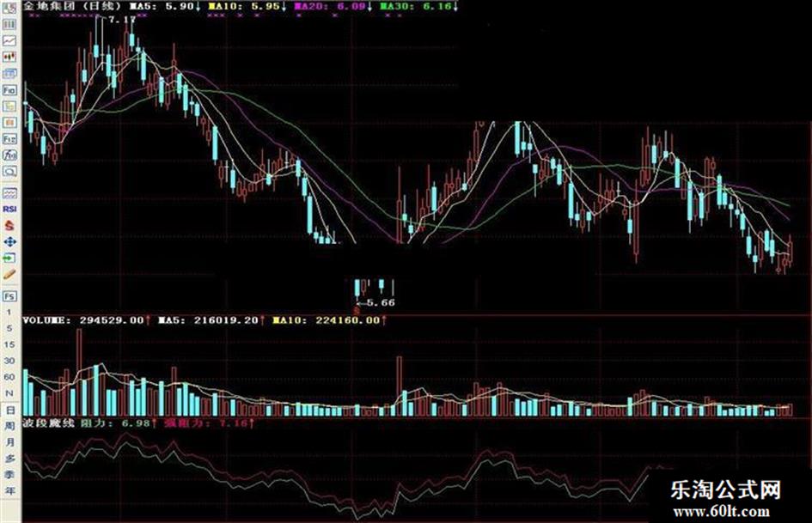Viewport: 812px width, 523px height.
Task: Click the second sidebar icon with vertical columns
Action: point(9,24)
